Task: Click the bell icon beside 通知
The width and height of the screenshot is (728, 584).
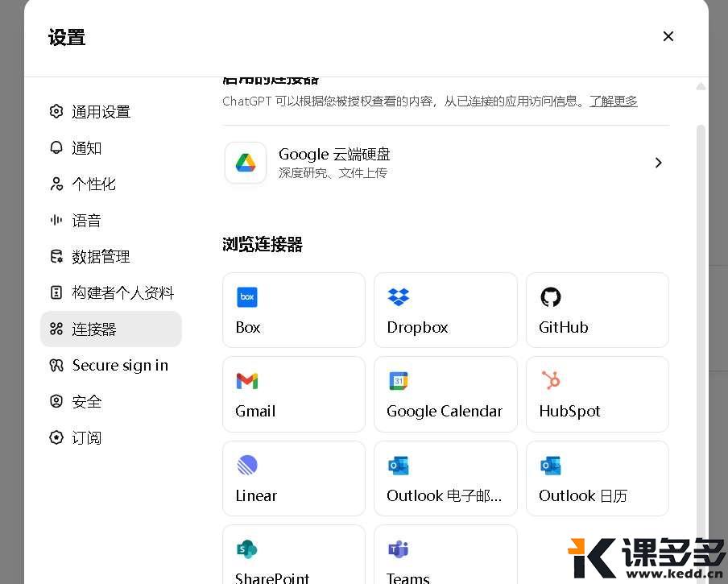Action: [56, 147]
